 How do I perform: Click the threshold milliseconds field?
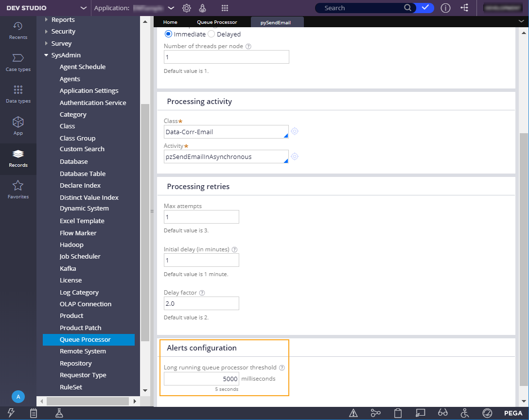pyautogui.click(x=201, y=379)
